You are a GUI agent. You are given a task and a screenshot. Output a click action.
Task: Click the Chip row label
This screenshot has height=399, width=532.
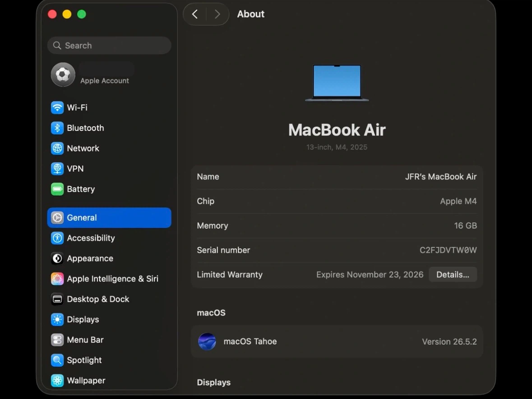pyautogui.click(x=206, y=201)
